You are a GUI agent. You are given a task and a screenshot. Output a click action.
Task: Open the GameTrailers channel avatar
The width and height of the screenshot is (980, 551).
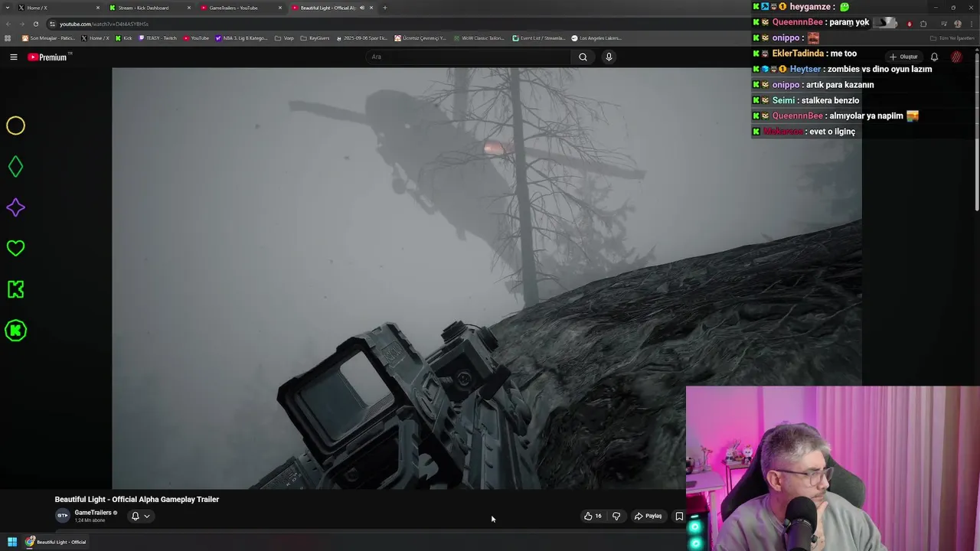(x=62, y=516)
